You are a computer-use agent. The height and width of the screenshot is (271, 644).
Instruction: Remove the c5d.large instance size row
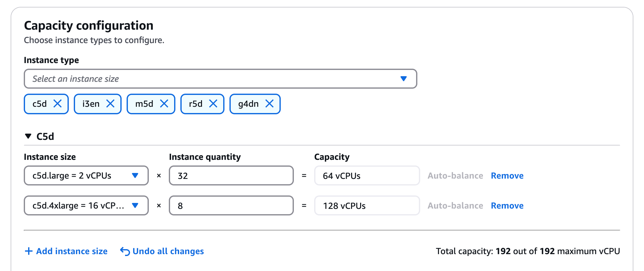(x=507, y=175)
